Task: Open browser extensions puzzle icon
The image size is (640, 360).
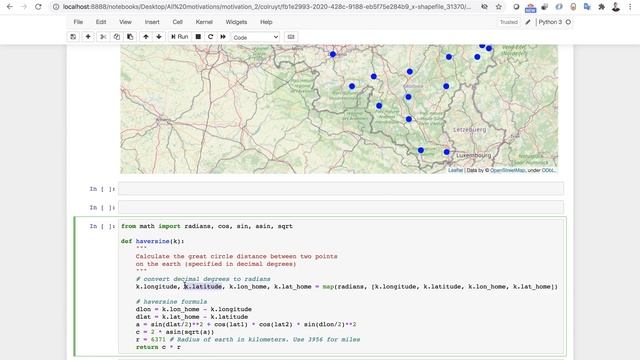Action: [602, 7]
